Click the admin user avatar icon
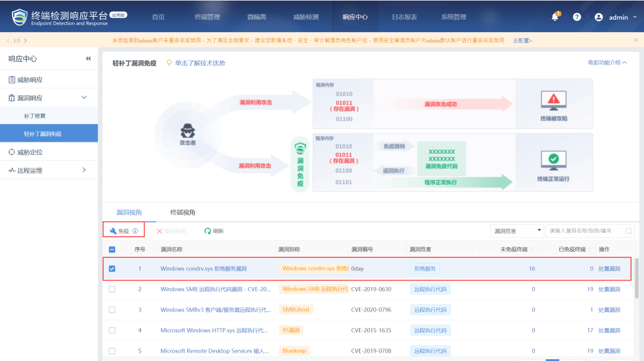 pyautogui.click(x=599, y=17)
